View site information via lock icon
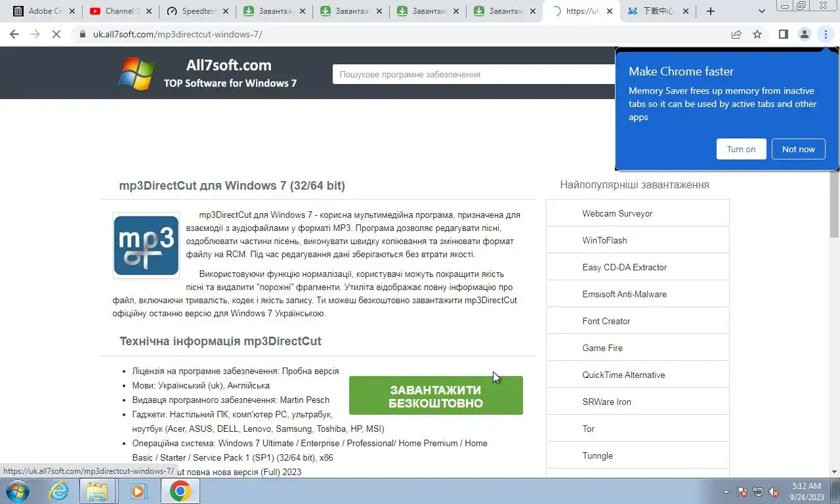This screenshot has width=840, height=504. tap(82, 34)
